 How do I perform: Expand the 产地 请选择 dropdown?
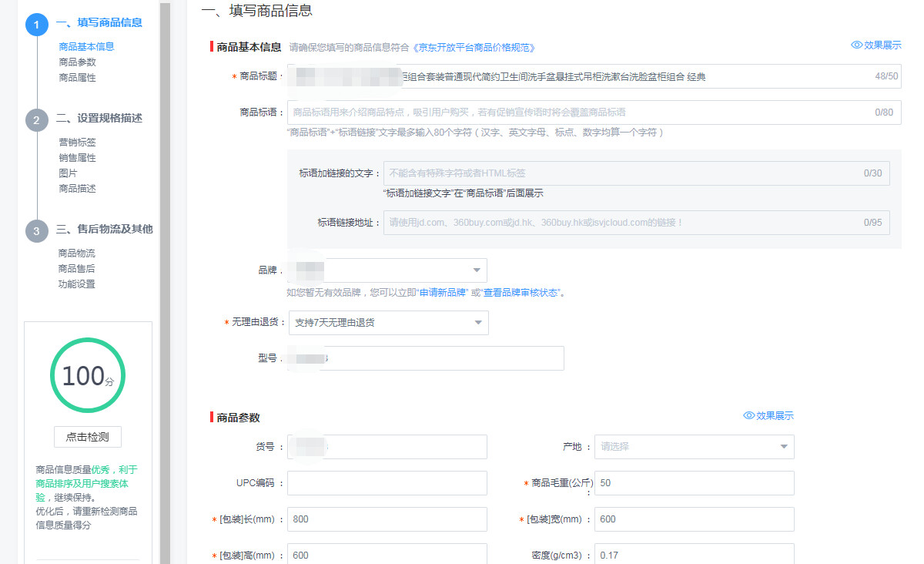[x=693, y=447]
